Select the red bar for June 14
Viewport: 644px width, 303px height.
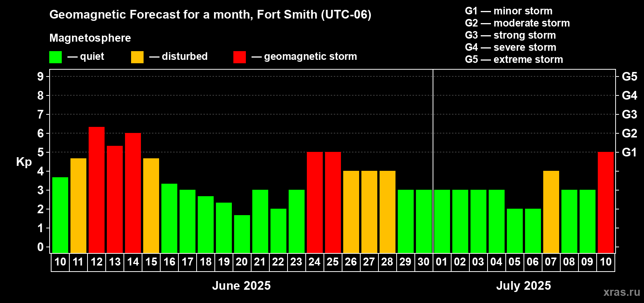pyautogui.click(x=133, y=193)
